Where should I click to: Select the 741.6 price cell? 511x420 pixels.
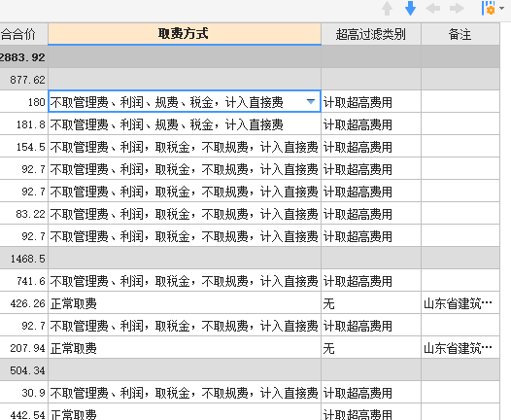(23, 280)
